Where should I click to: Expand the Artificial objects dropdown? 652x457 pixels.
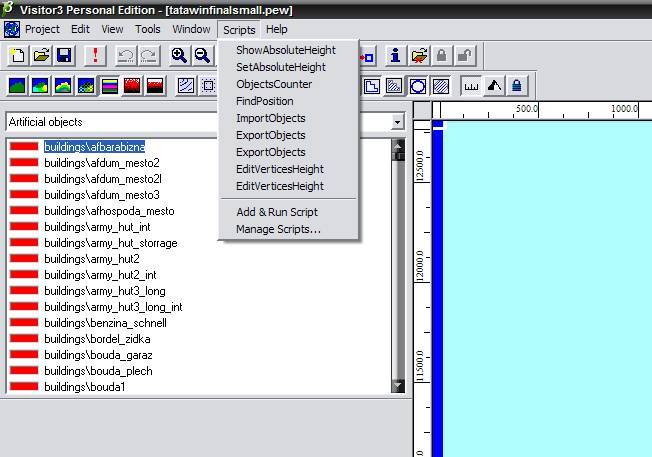(398, 122)
